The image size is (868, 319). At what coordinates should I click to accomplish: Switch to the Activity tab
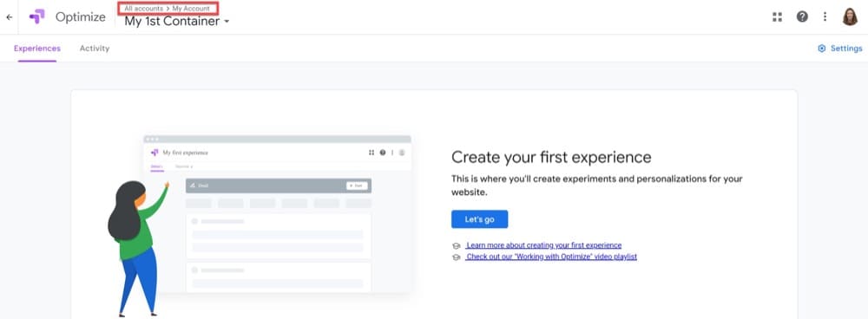click(x=95, y=49)
